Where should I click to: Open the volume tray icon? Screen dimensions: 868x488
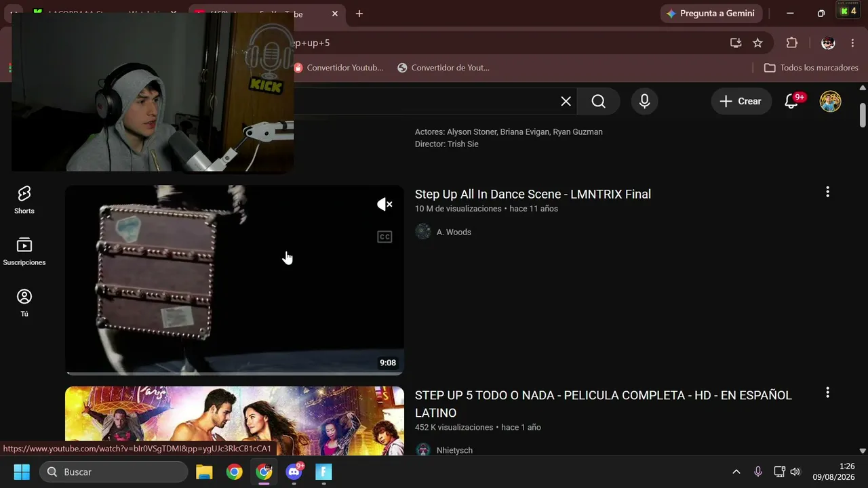(795, 472)
